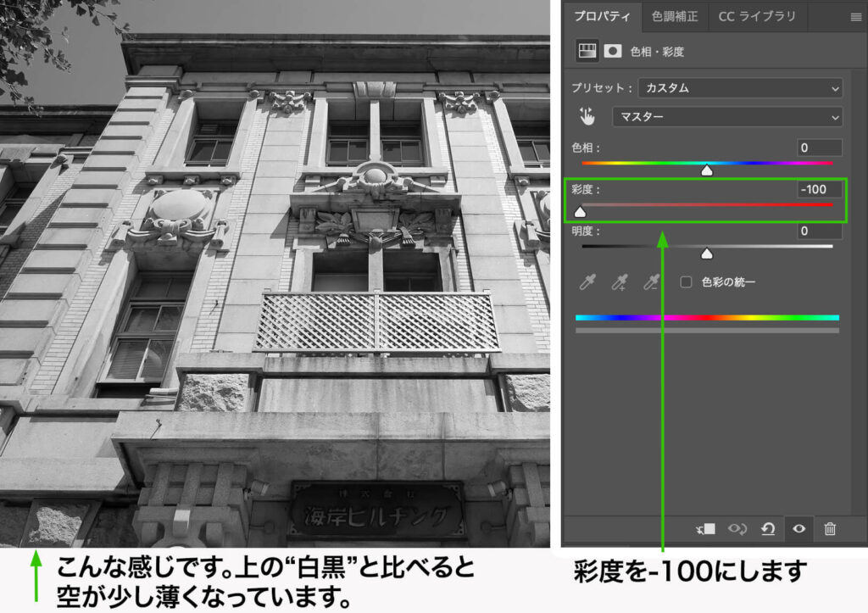Image resolution: width=868 pixels, height=613 pixels.
Task: Click the 色相・彩度 panel title text
Action: click(x=657, y=52)
